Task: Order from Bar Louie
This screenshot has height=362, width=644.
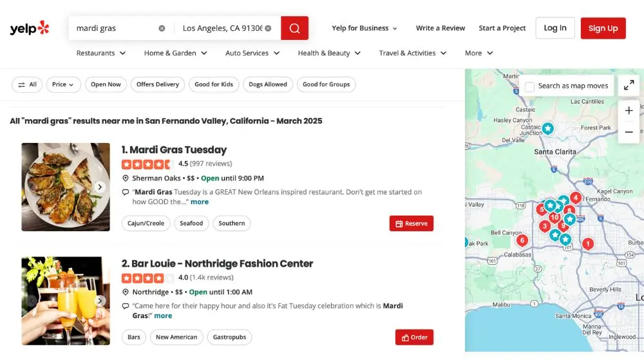Action: (414, 338)
